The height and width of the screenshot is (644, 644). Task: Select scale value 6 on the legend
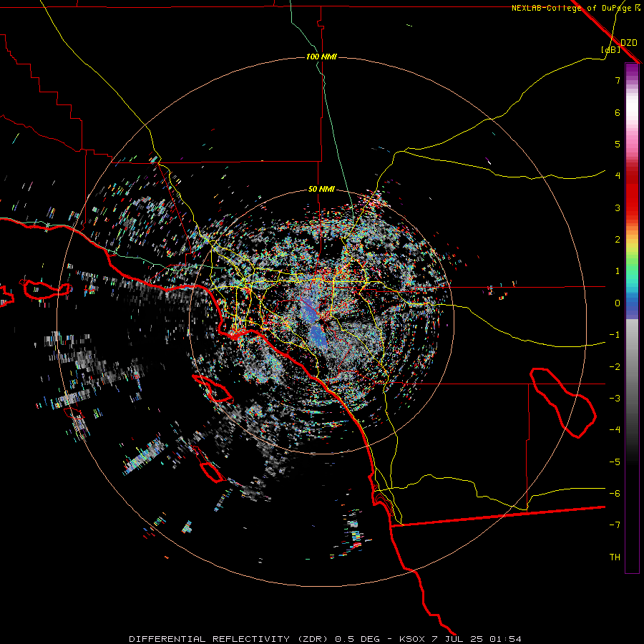[x=618, y=112]
